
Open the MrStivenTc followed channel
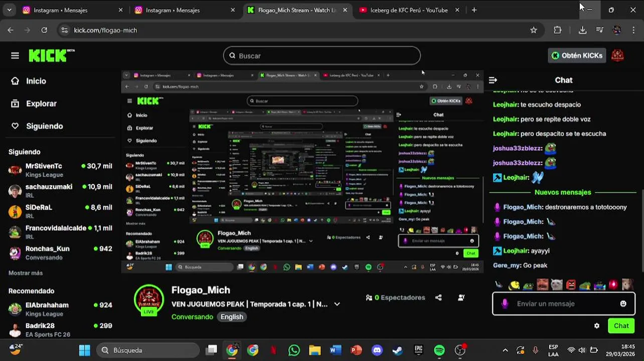[60, 170]
